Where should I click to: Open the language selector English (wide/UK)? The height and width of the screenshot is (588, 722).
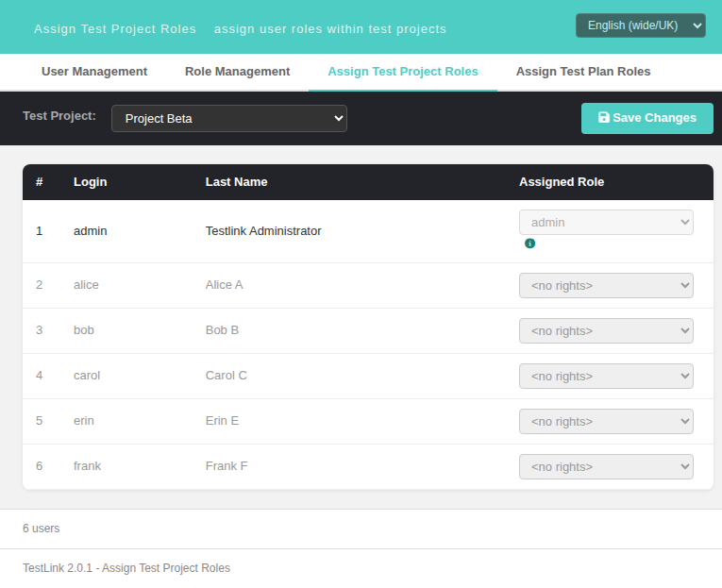click(x=640, y=25)
